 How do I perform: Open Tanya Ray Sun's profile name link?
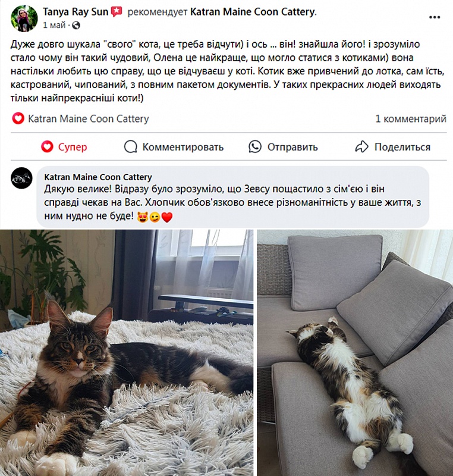click(x=75, y=12)
